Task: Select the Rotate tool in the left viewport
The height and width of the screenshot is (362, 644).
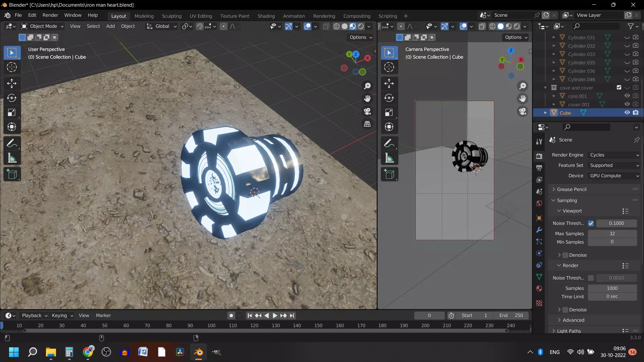Action: pyautogui.click(x=12, y=98)
